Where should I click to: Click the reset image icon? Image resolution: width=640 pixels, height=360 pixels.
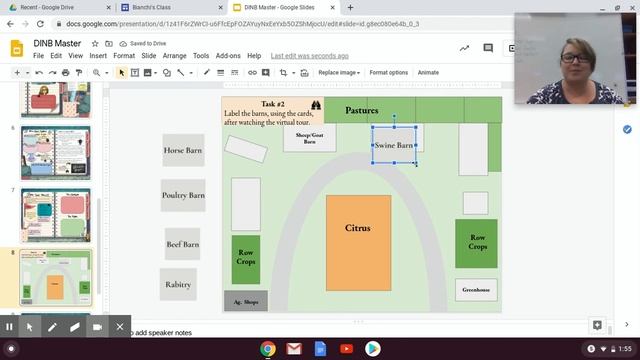pos(304,73)
